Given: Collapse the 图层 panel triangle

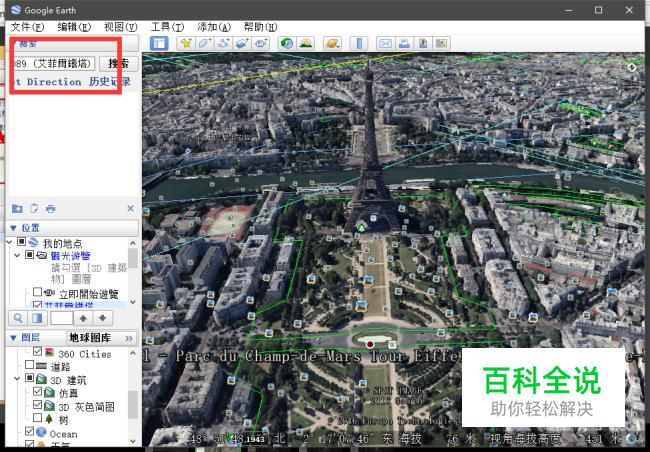Looking at the screenshot, I should [x=13, y=338].
